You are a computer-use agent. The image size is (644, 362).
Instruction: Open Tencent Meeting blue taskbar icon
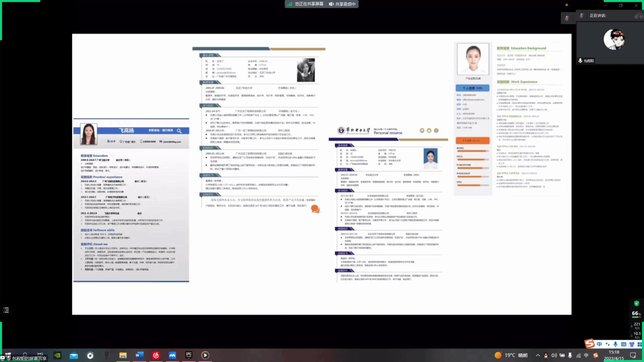(x=172, y=355)
